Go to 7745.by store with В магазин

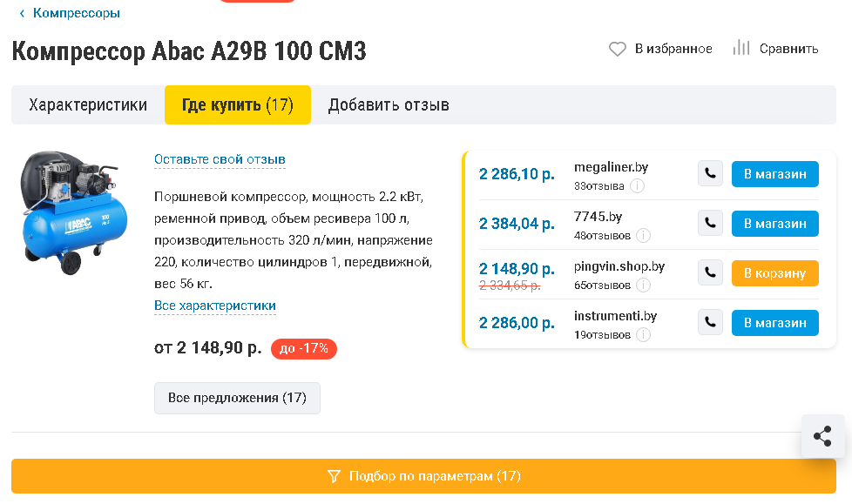click(x=774, y=223)
